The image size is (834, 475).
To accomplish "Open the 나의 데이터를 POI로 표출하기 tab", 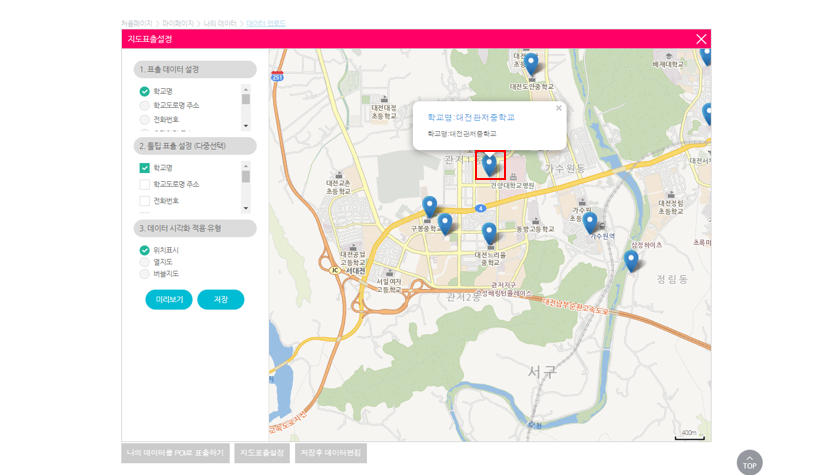I will [x=176, y=453].
